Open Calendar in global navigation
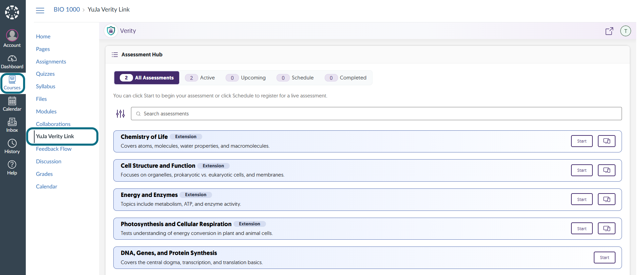The height and width of the screenshot is (275, 644). [12, 104]
